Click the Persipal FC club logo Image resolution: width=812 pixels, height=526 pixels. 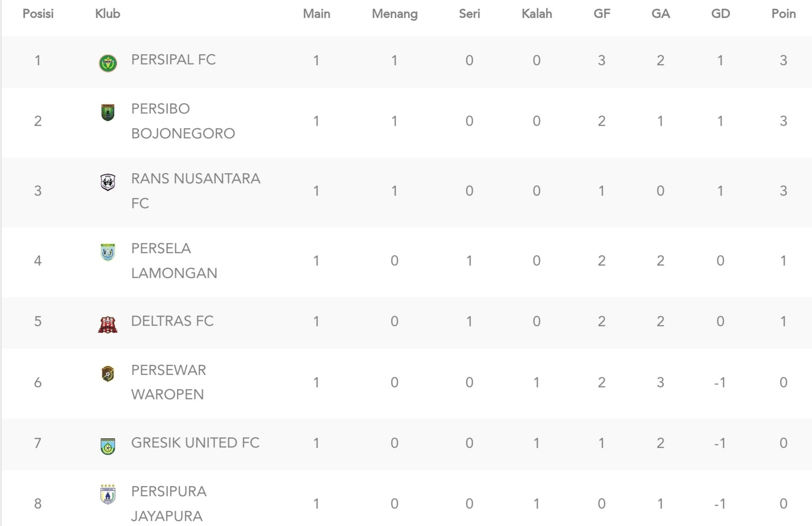108,63
